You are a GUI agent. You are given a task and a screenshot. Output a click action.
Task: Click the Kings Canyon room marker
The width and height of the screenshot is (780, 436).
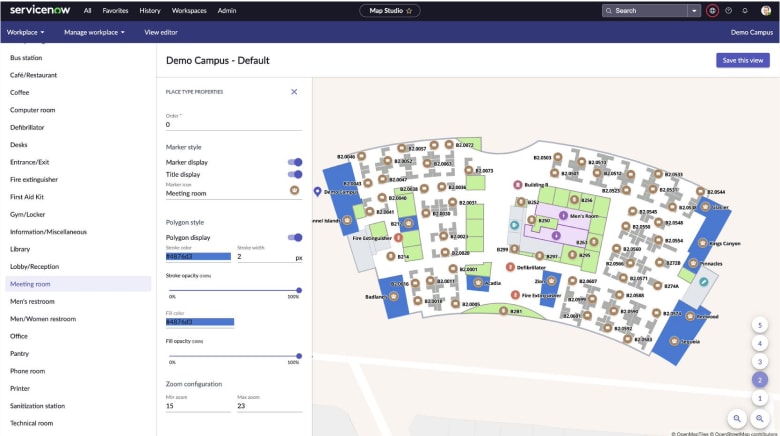702,243
